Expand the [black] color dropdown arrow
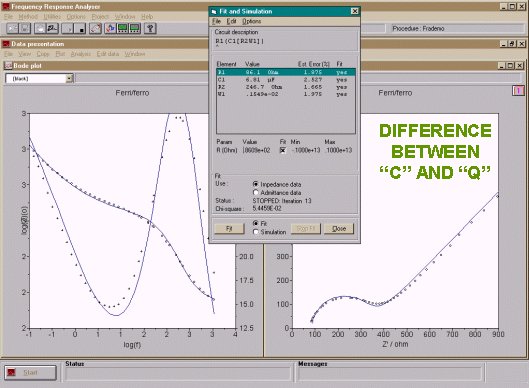This screenshot has width=529, height=388. (x=69, y=79)
